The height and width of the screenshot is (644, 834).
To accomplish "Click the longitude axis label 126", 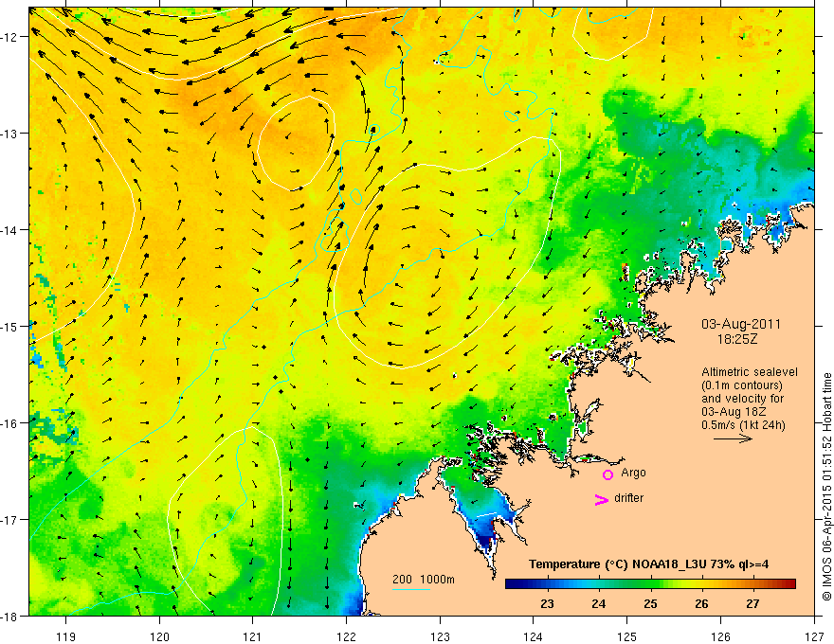I will pyautogui.click(x=720, y=636).
